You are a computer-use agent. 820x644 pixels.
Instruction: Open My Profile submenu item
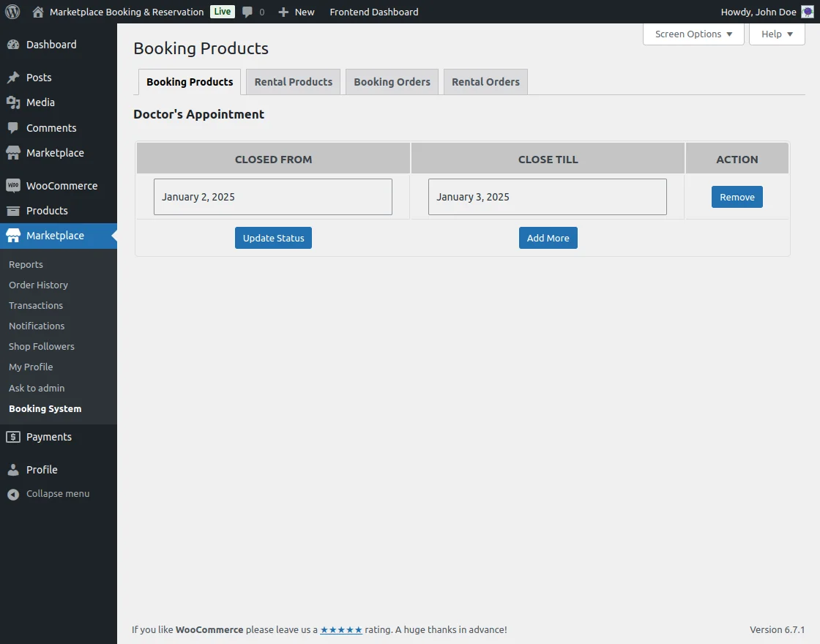(x=31, y=367)
